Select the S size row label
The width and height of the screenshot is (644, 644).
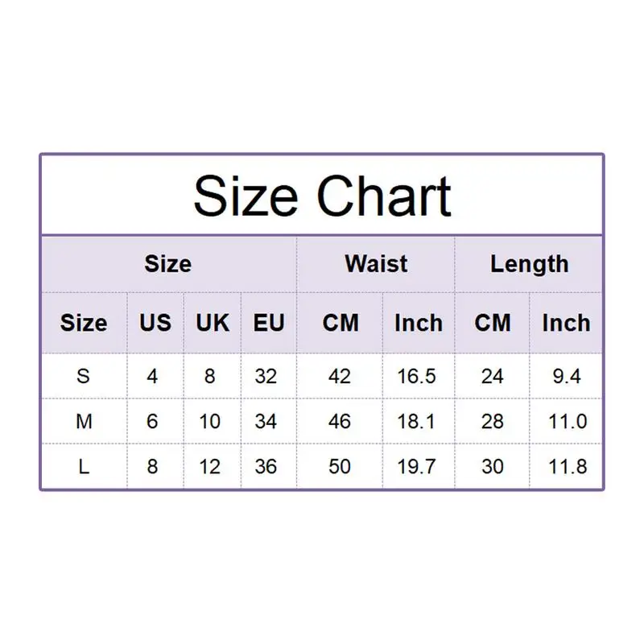(84, 376)
